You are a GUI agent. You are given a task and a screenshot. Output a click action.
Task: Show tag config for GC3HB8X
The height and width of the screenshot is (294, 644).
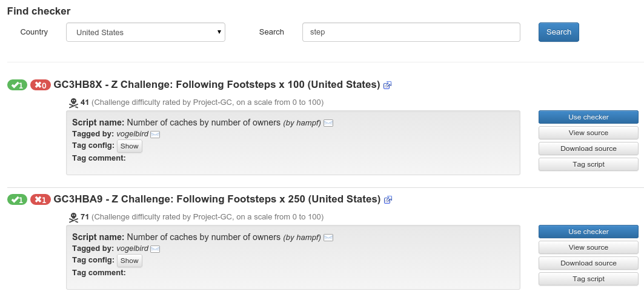(x=130, y=146)
